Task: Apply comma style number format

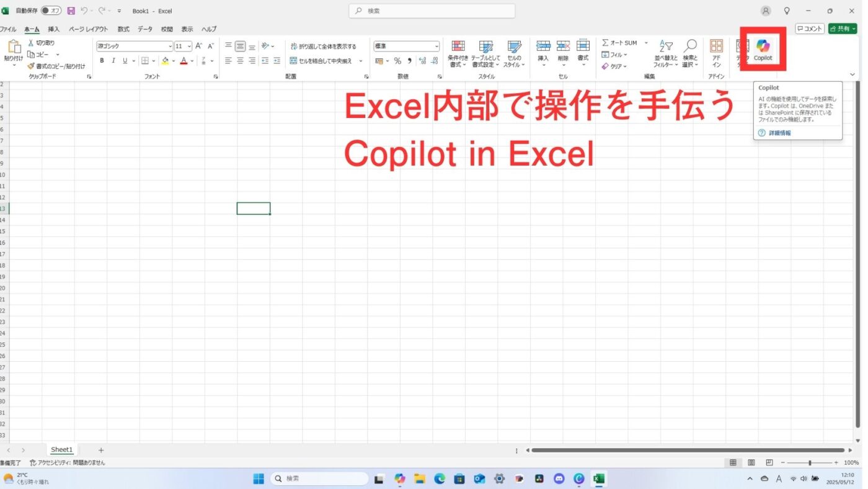Action: 409,61
